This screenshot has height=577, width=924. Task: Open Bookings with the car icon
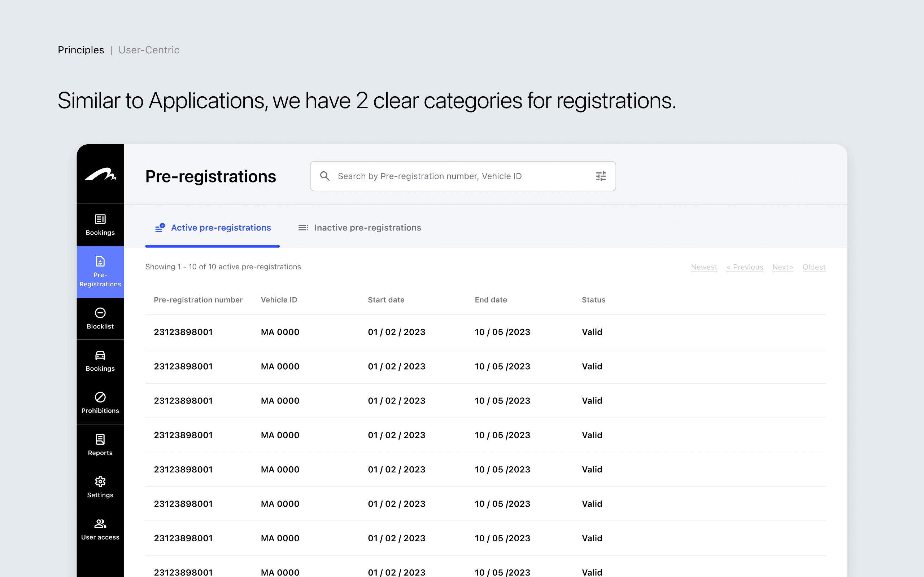coord(100,361)
